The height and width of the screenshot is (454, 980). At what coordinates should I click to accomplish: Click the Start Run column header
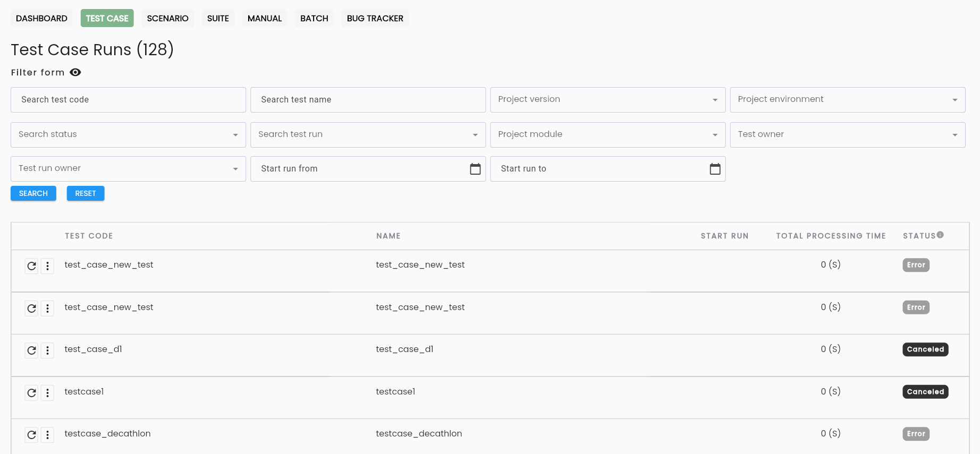click(724, 236)
